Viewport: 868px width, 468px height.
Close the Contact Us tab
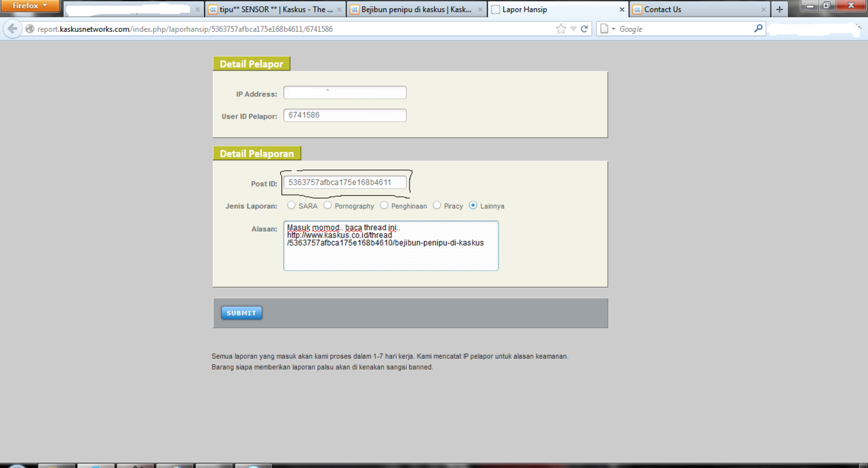click(764, 10)
